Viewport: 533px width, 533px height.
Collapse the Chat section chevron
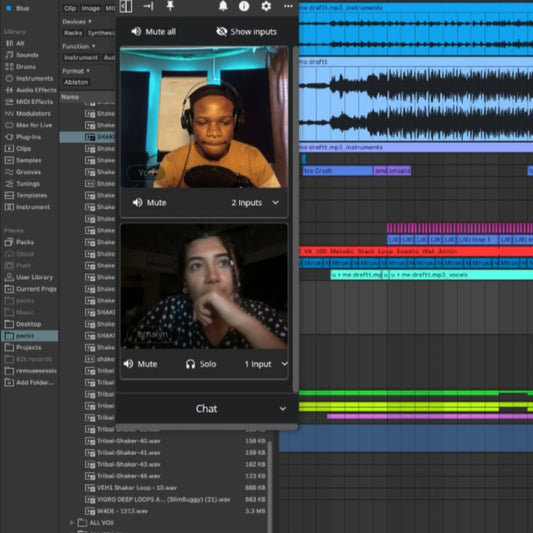click(283, 409)
